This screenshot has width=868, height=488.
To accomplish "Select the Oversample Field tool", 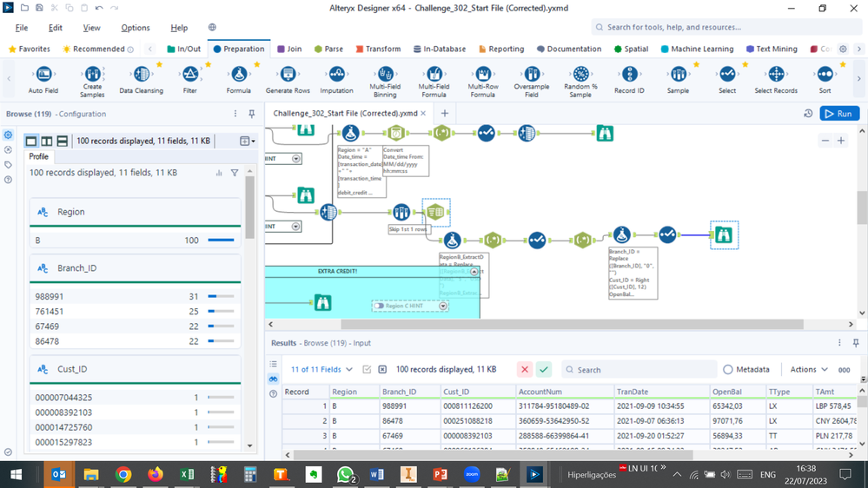I will pyautogui.click(x=532, y=82).
